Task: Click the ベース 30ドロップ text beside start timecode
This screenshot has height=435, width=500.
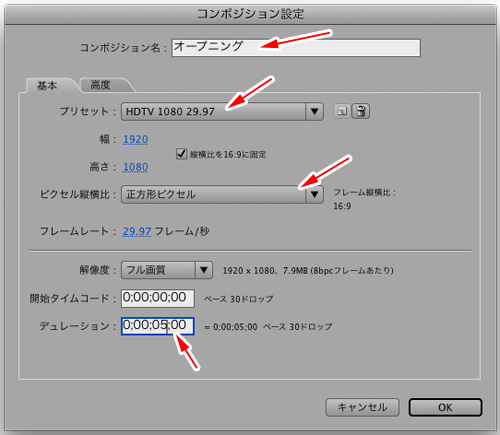Action: coord(239,299)
